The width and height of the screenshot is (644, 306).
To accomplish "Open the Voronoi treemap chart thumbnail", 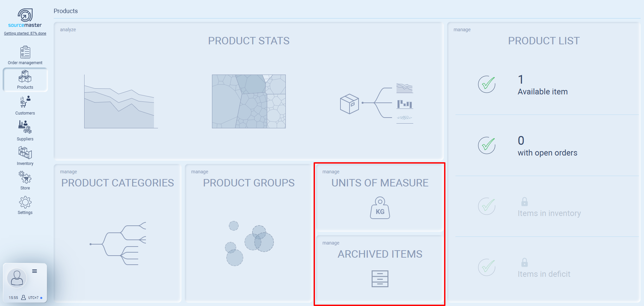I will point(249,101).
